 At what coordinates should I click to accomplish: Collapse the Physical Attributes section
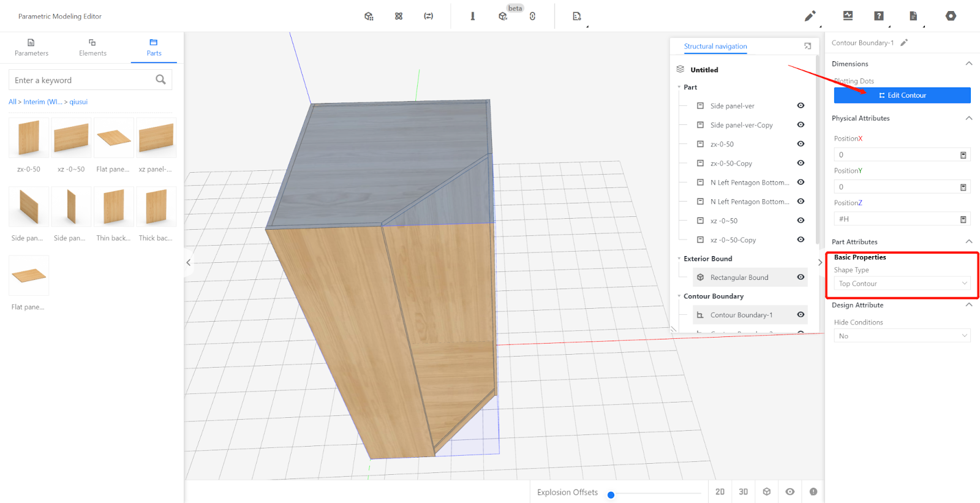968,118
